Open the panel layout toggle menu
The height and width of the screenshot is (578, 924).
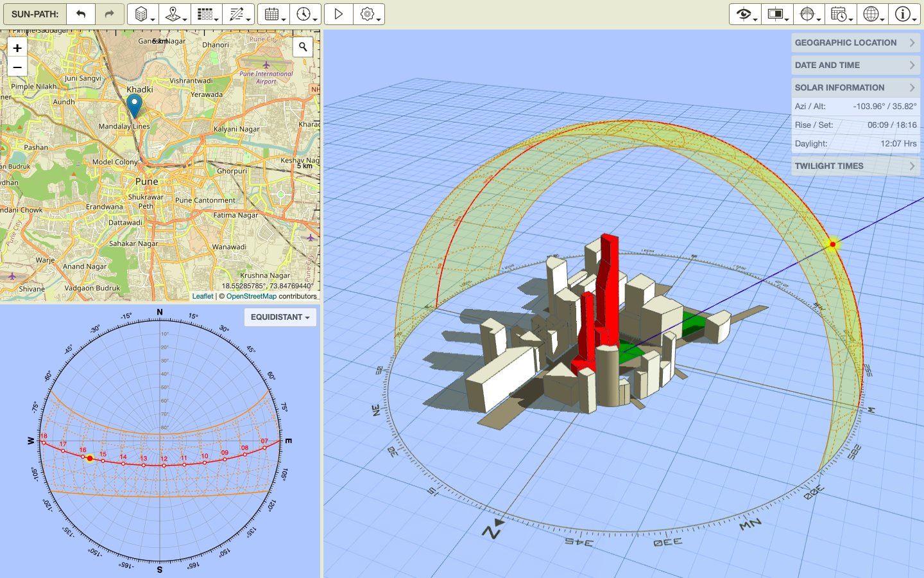tap(777, 14)
